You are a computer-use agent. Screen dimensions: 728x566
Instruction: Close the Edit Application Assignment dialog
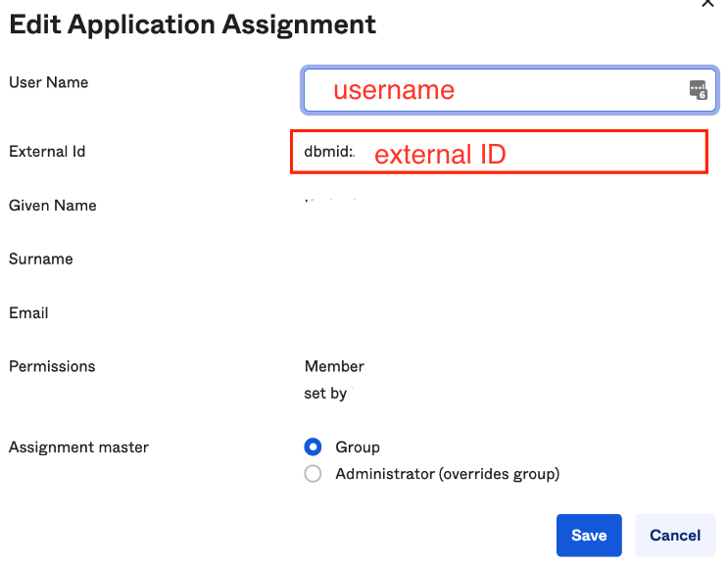click(x=707, y=3)
